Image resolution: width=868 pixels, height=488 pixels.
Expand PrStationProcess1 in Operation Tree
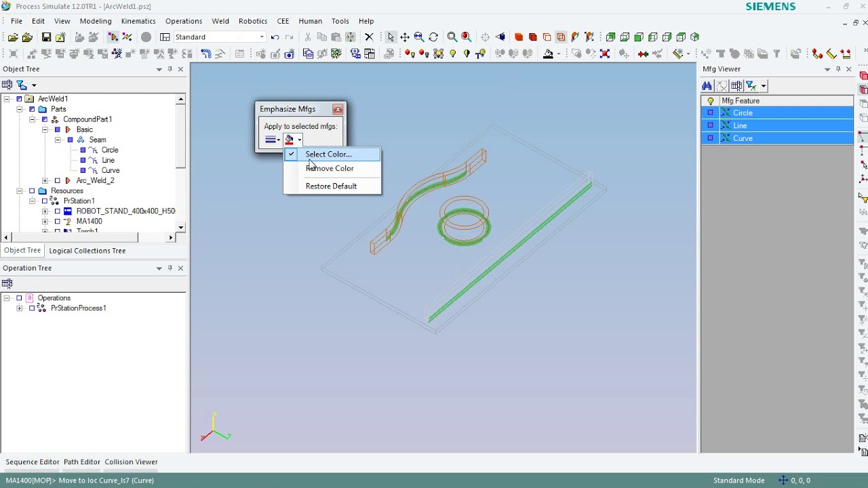point(19,308)
